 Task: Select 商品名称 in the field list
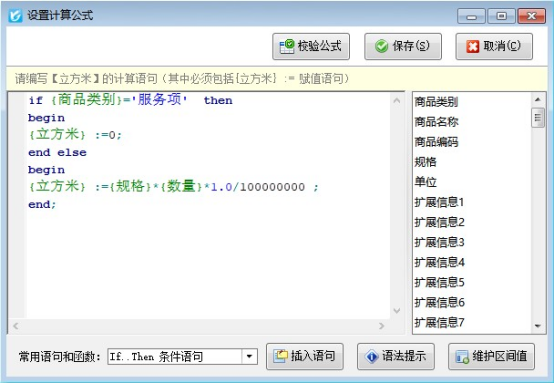click(436, 122)
